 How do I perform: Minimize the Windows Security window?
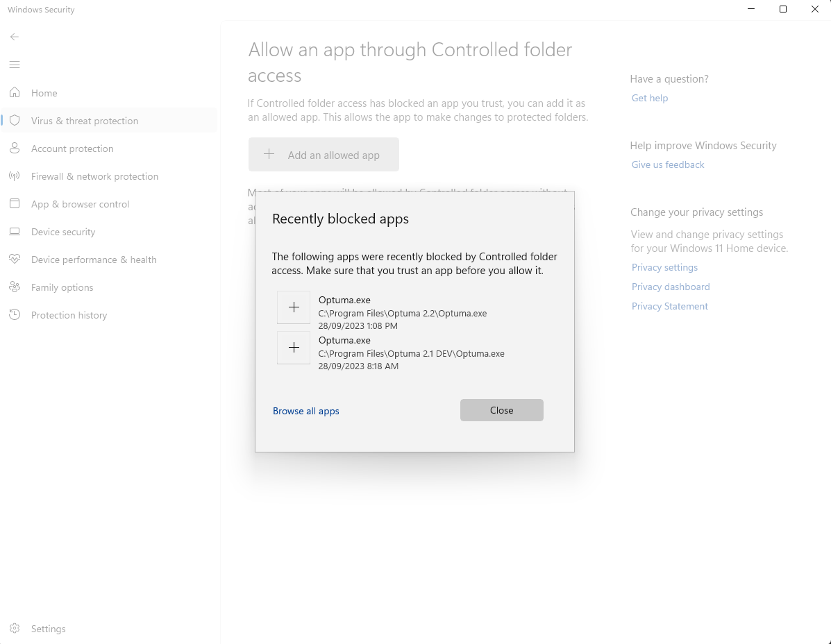click(x=751, y=9)
